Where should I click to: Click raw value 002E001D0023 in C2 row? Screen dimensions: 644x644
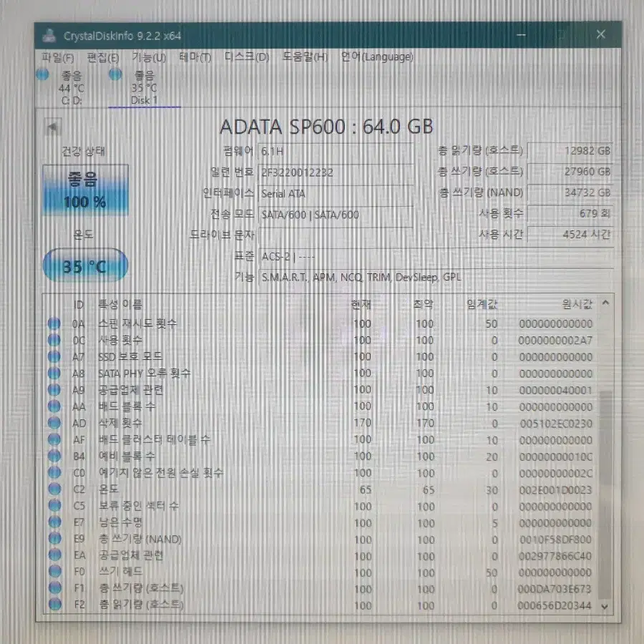pos(555,490)
